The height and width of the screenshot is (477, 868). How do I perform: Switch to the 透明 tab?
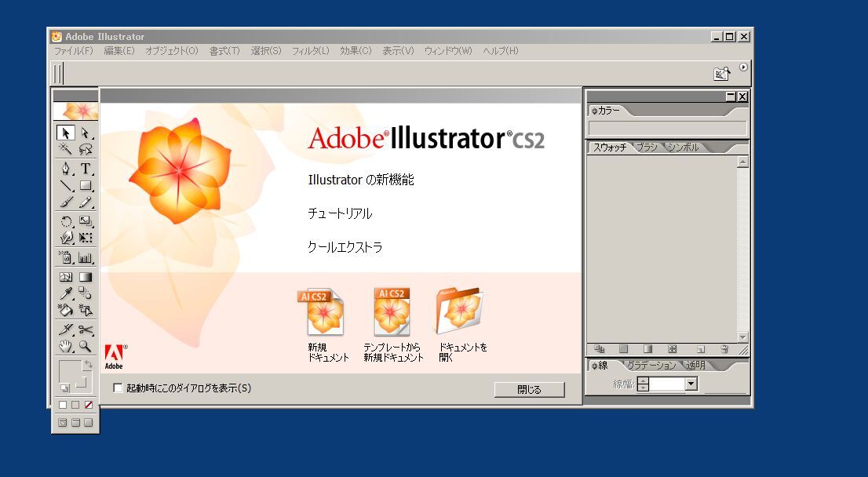pos(696,366)
